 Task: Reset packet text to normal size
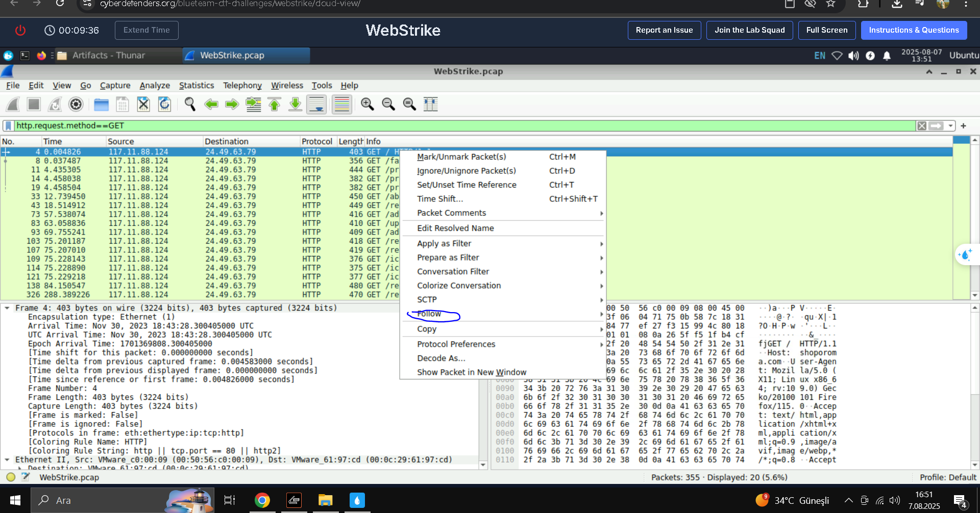pyautogui.click(x=409, y=105)
